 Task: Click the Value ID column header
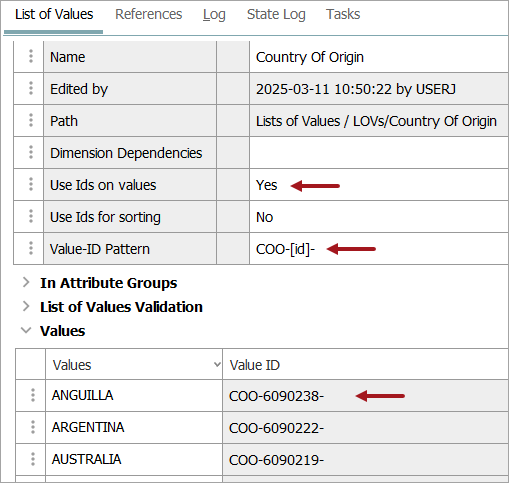[365, 364]
